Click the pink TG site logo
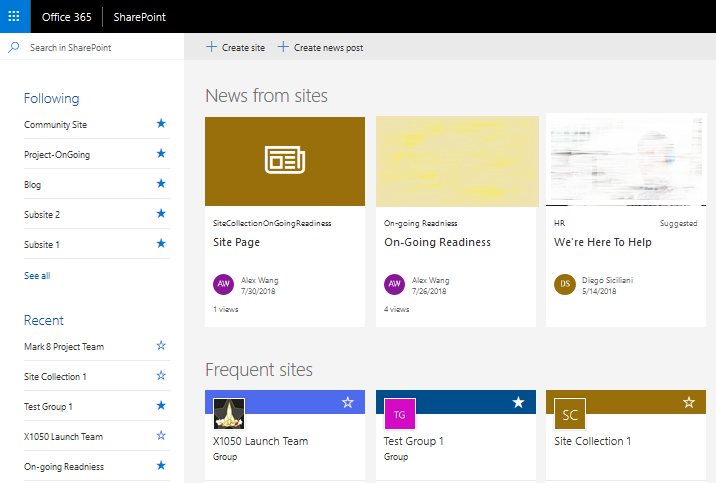Image resolution: width=716 pixels, height=483 pixels. 400,414
